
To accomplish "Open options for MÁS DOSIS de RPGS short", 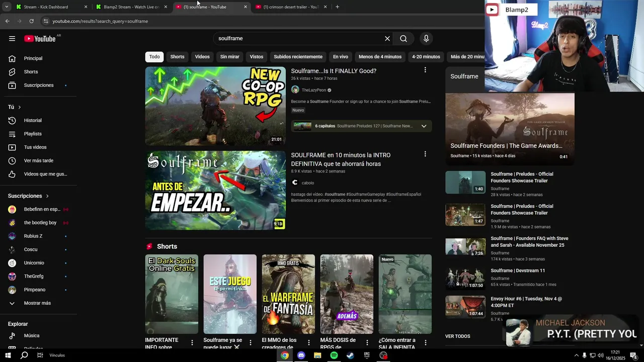I will click(367, 342).
